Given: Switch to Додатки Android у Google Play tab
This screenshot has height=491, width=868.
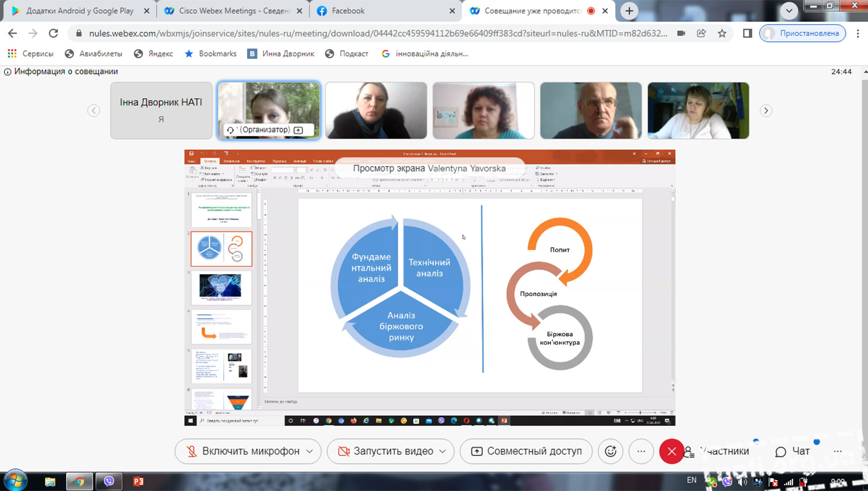Looking at the screenshot, I should coord(79,11).
